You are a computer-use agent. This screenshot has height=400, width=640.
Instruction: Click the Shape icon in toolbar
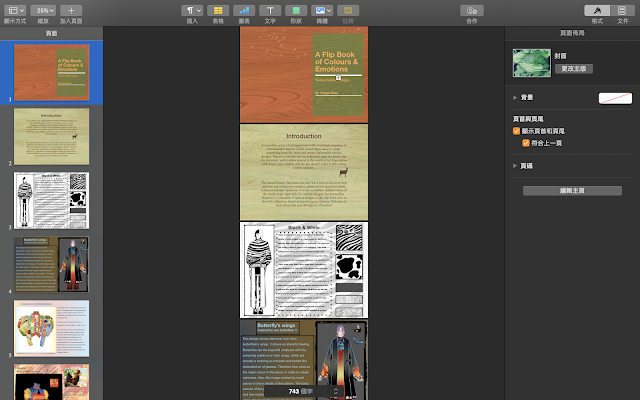click(x=296, y=11)
